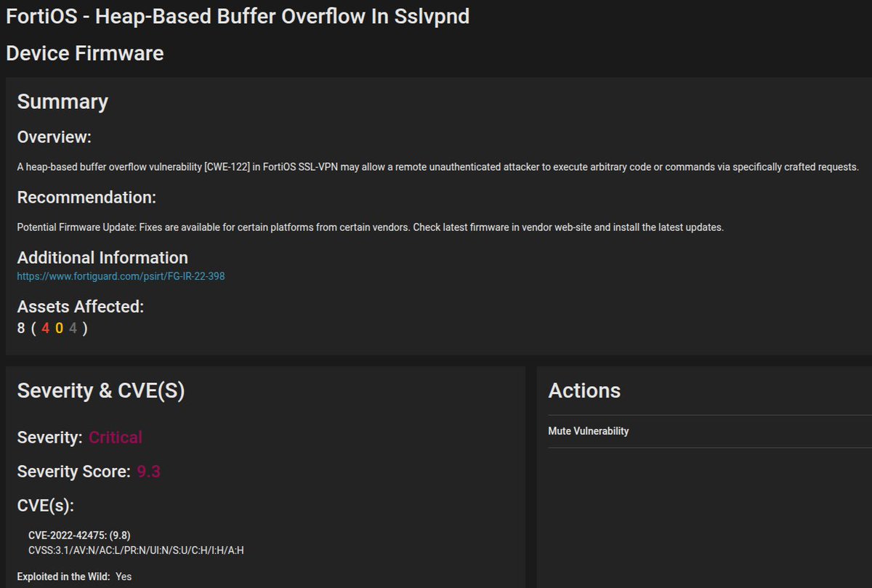Viewport: 872px width, 588px height.
Task: Click the CVSS:3.1 vector string
Action: point(136,550)
